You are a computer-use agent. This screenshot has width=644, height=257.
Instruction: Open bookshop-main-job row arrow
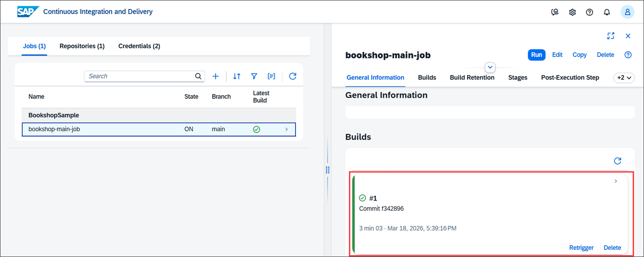287,129
